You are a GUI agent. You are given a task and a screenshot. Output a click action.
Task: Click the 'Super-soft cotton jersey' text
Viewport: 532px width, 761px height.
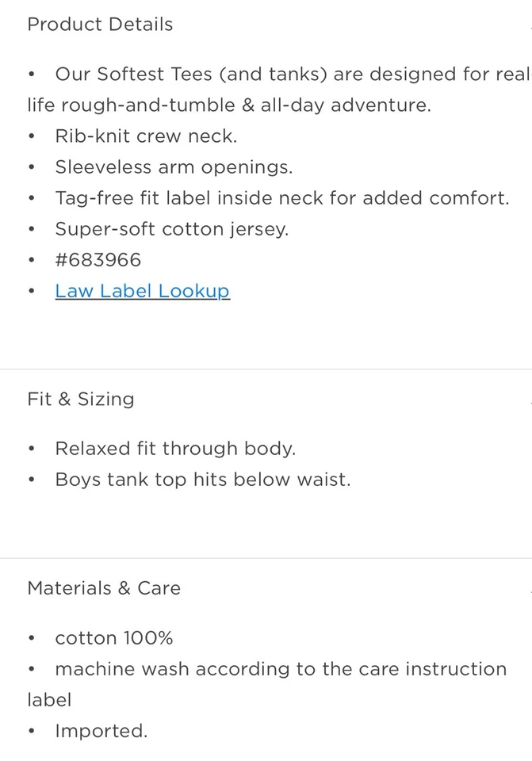(x=171, y=229)
